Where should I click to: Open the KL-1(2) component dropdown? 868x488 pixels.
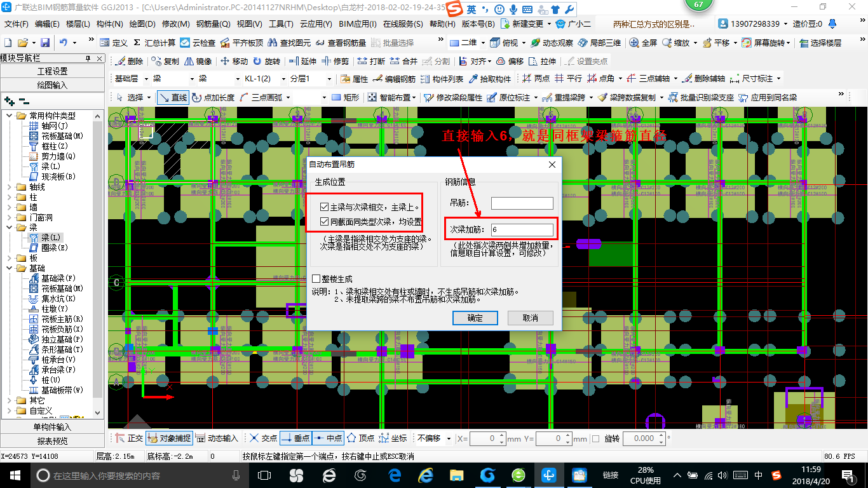(x=283, y=79)
